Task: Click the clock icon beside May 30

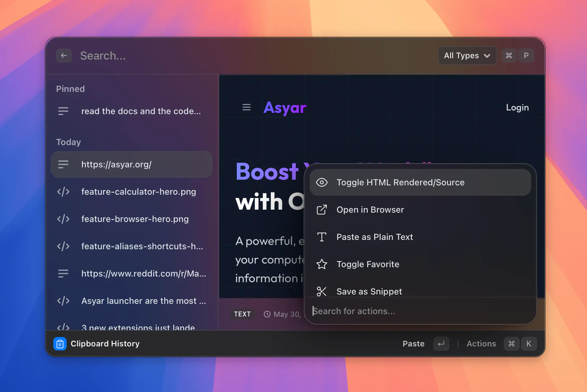Action: point(267,314)
